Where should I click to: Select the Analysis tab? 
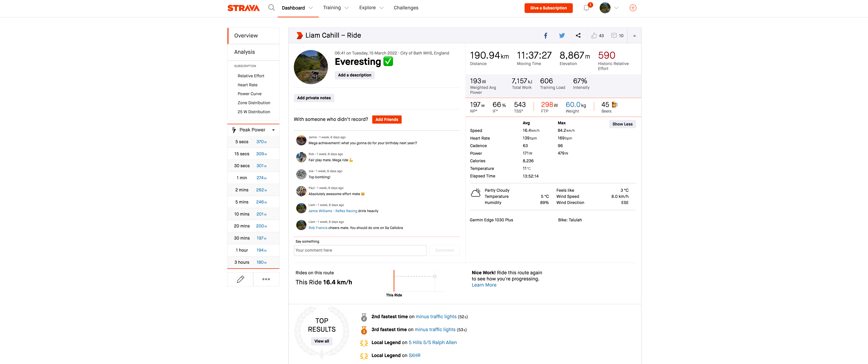(253, 52)
